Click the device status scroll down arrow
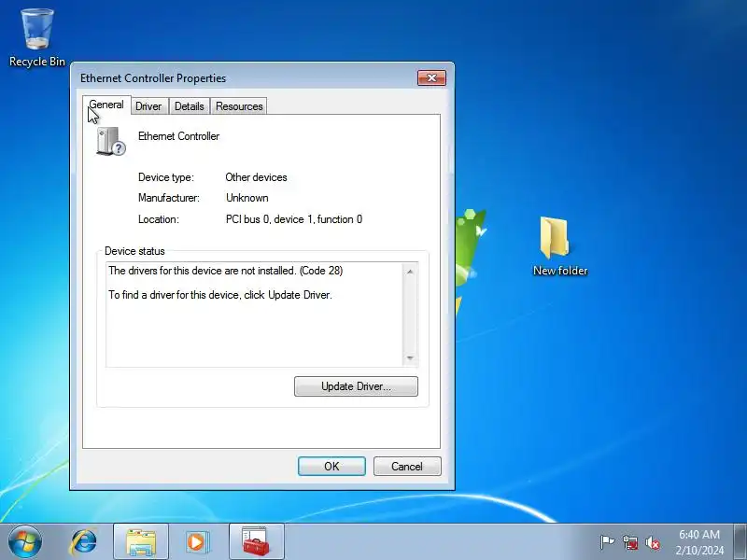Screen dimensions: 747x560 pos(410,358)
